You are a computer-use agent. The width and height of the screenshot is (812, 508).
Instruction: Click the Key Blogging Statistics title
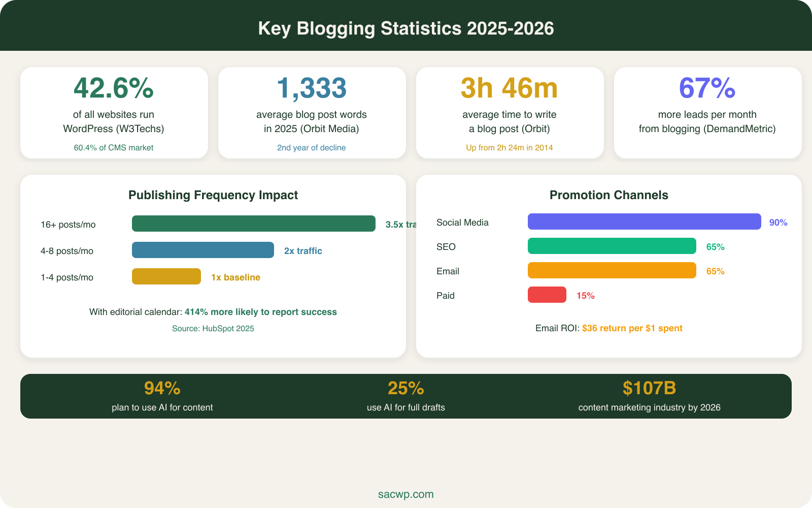click(406, 28)
